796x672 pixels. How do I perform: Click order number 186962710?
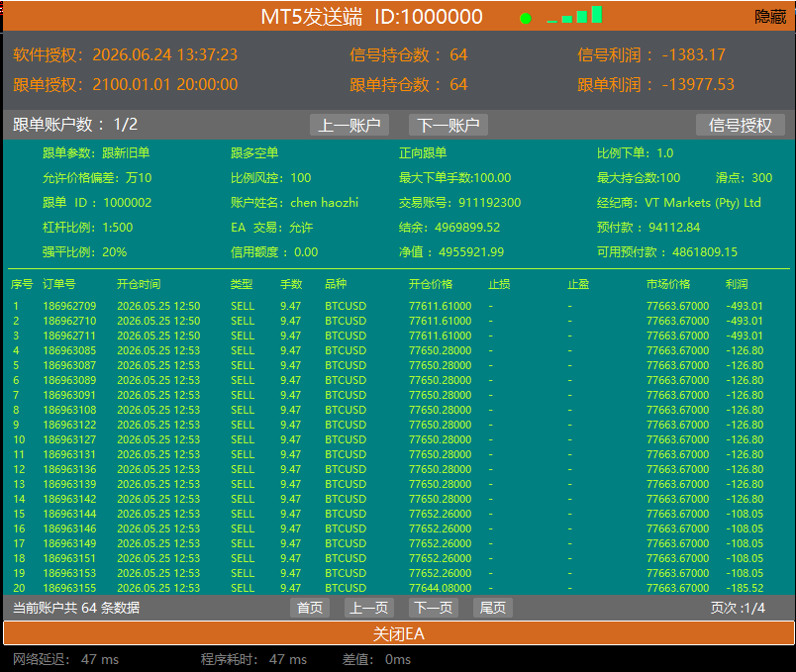tap(69, 321)
